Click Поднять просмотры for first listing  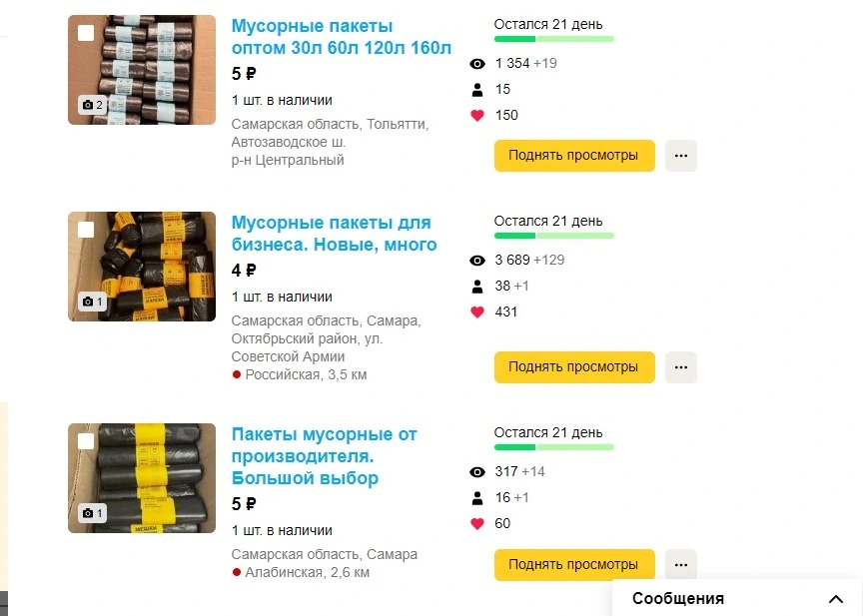click(574, 156)
